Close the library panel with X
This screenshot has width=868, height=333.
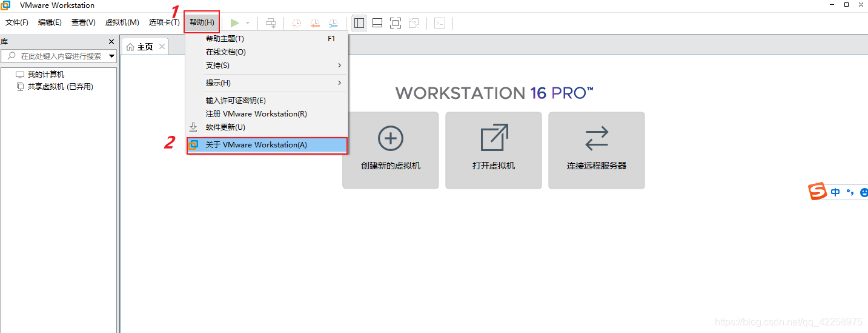[x=111, y=42]
